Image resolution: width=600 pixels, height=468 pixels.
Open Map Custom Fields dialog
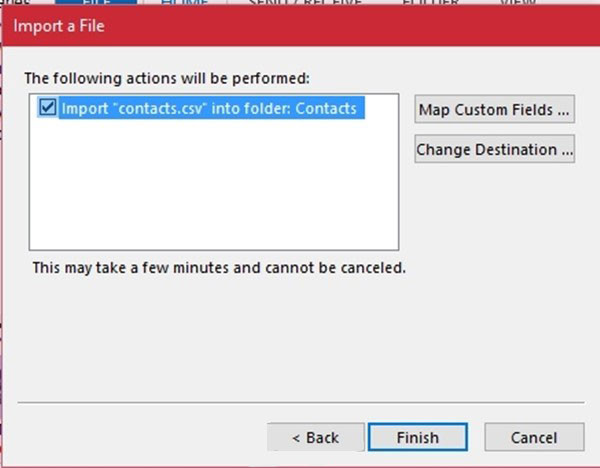[x=494, y=109]
